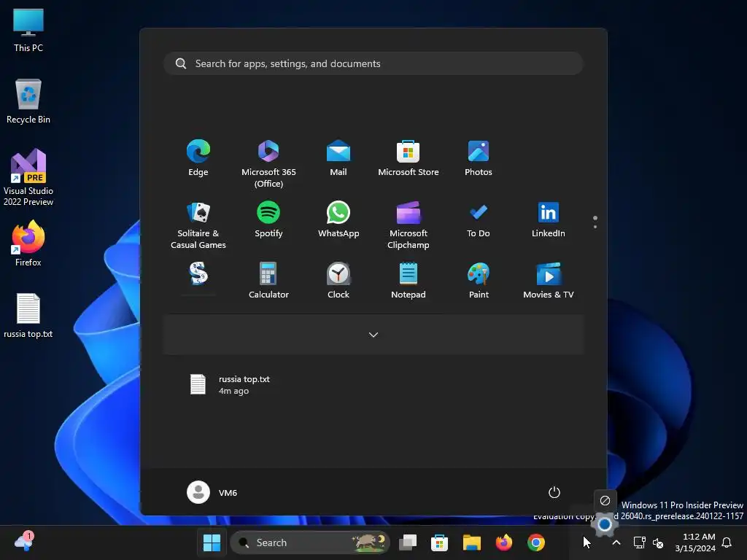Viewport: 747px width, 560px height.
Task: Expand the pinned apps chevron
Action: [x=373, y=335]
